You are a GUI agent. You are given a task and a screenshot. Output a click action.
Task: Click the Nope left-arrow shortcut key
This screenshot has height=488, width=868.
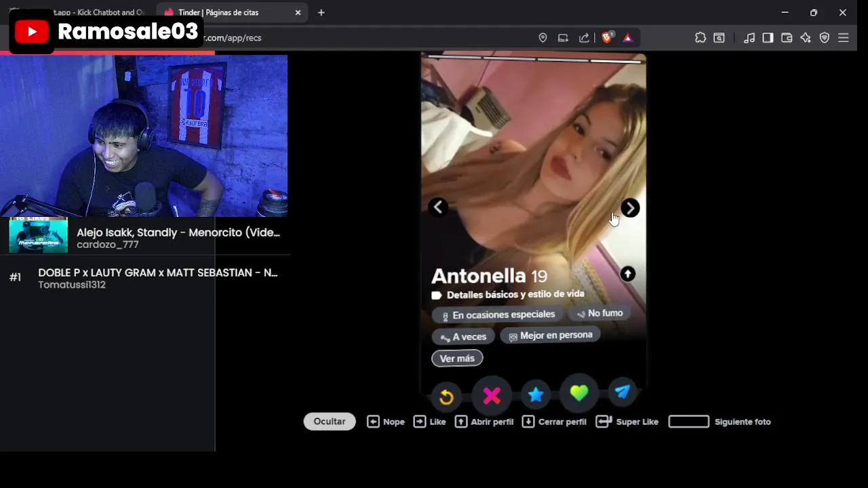[373, 422]
